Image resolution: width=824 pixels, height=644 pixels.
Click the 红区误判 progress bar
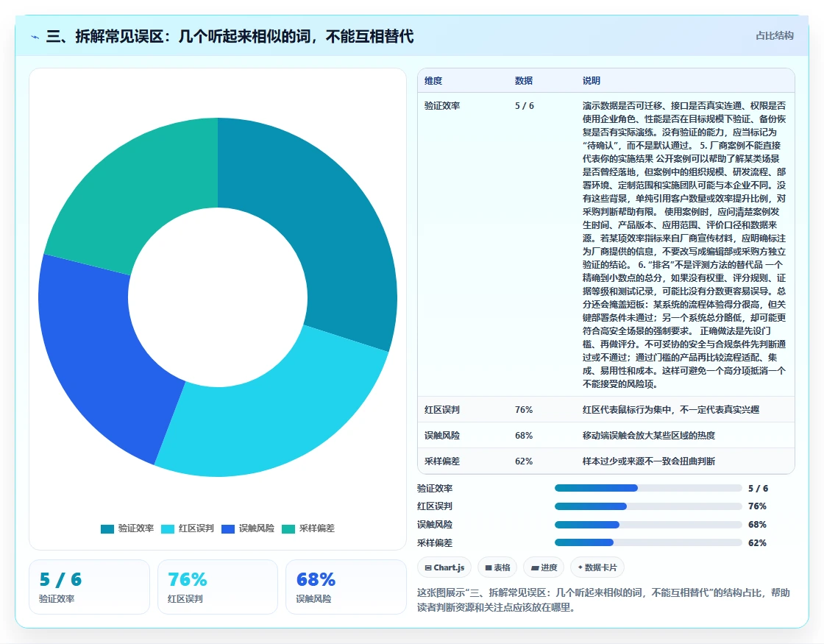pos(648,507)
